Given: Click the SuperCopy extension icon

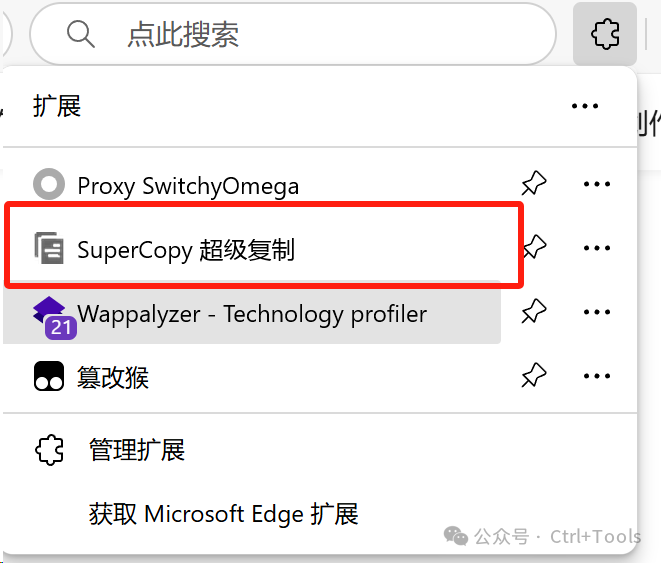Looking at the screenshot, I should point(48,248).
